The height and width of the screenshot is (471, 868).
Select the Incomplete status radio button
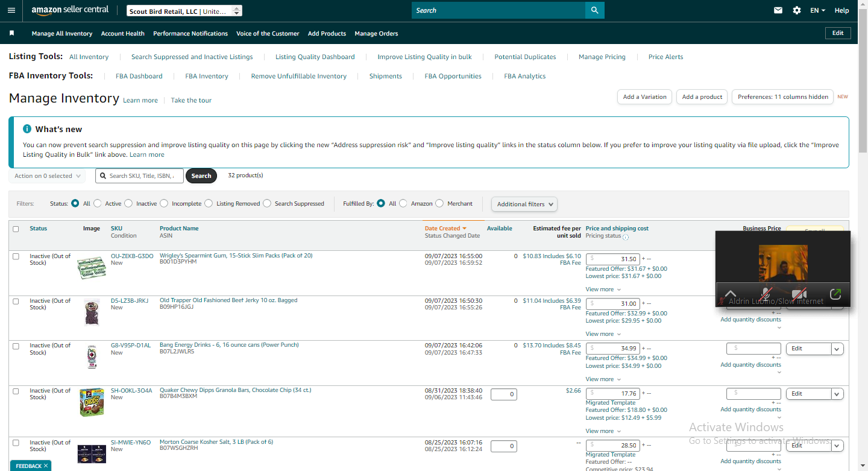tap(164, 203)
